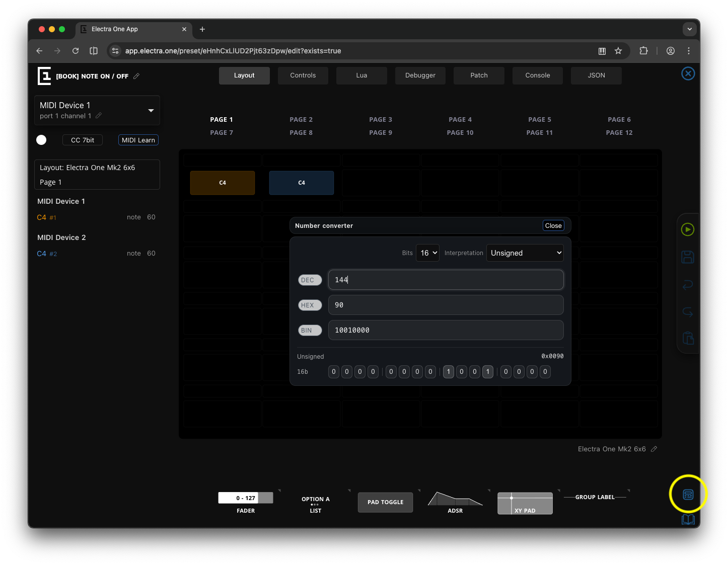Enable the MIDI Learn toggle

tap(138, 140)
